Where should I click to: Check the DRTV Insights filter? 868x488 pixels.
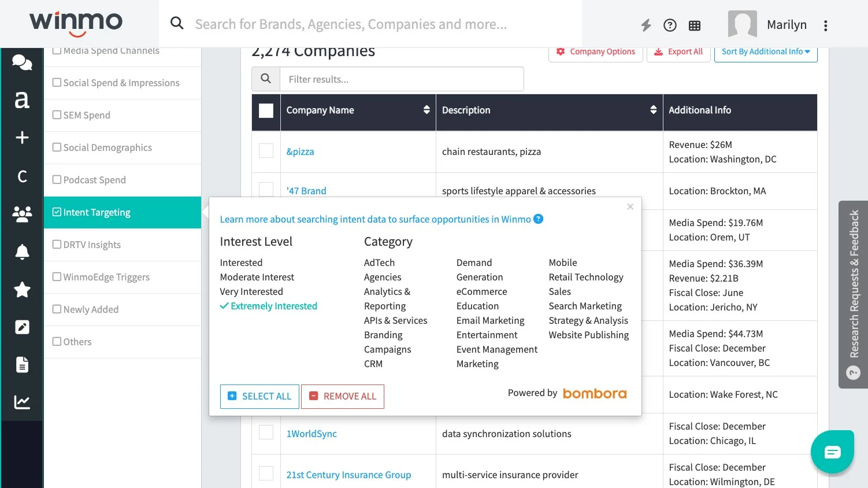click(57, 245)
